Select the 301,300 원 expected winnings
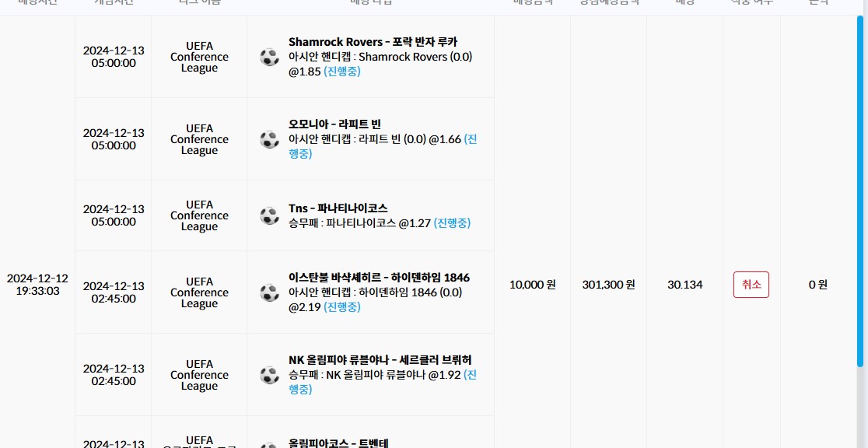 (608, 285)
